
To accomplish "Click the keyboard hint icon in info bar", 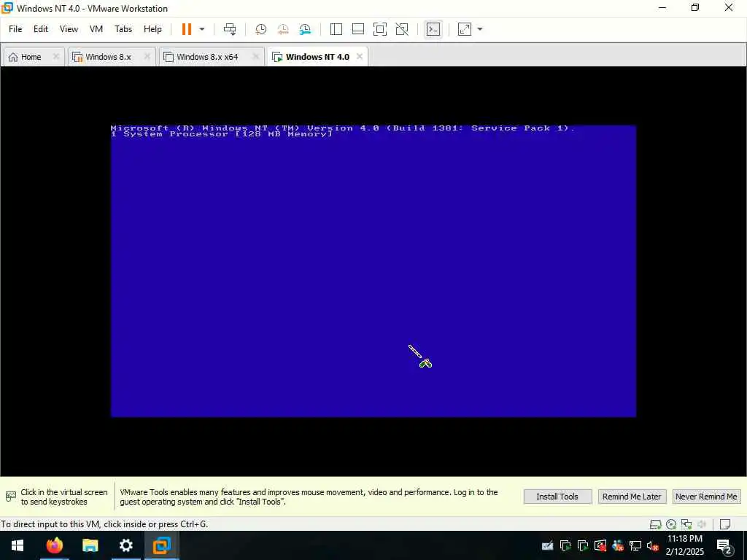I will pos(10,497).
